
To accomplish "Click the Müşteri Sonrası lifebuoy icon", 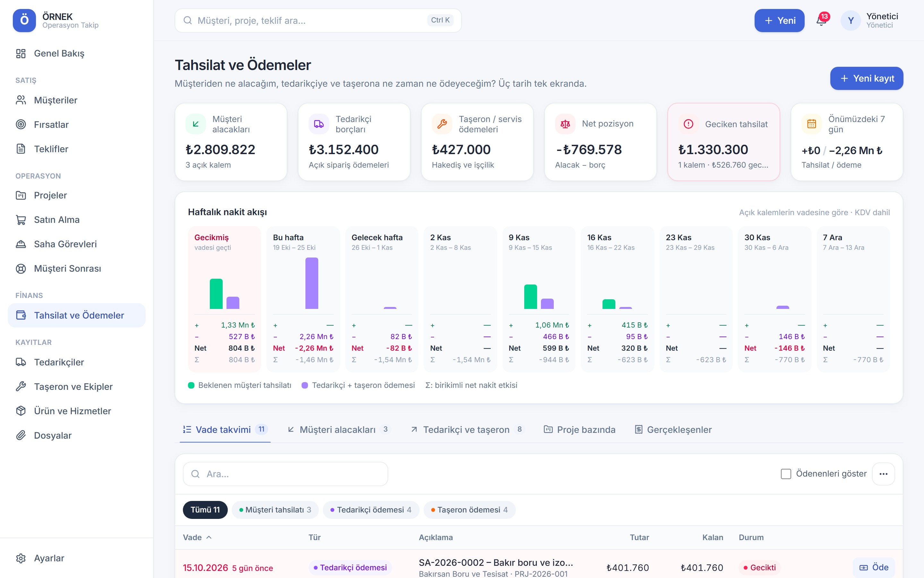I will coord(21,269).
